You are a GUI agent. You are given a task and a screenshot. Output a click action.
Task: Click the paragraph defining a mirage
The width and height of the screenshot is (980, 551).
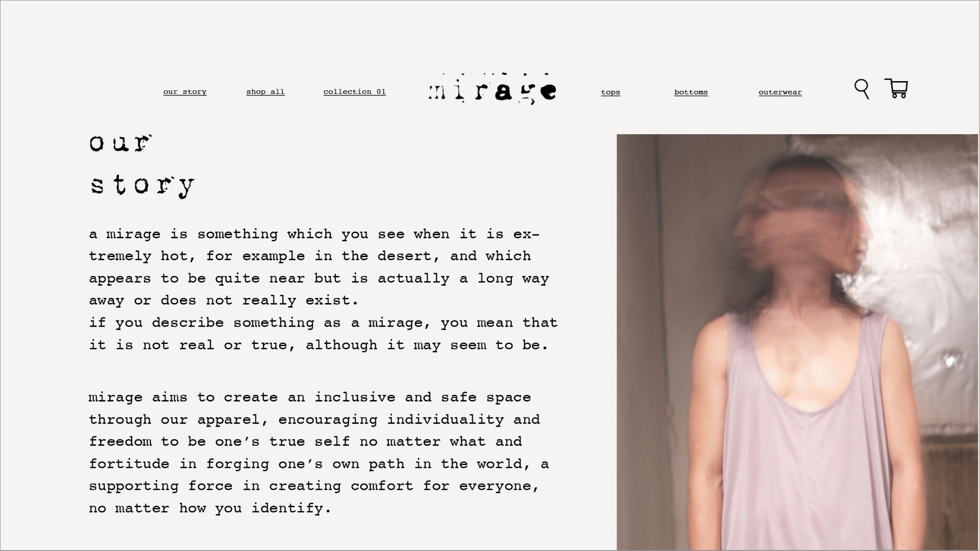(x=324, y=289)
